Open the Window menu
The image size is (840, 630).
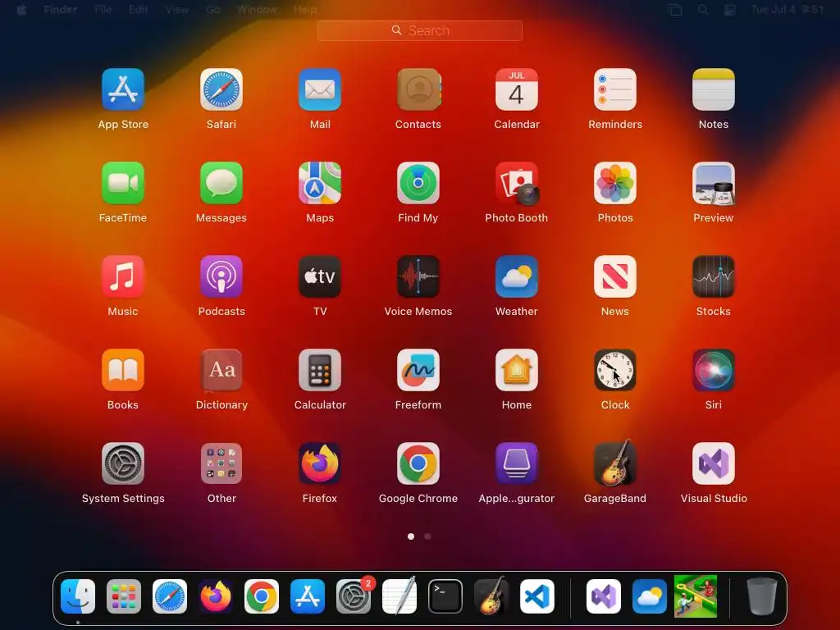[257, 10]
